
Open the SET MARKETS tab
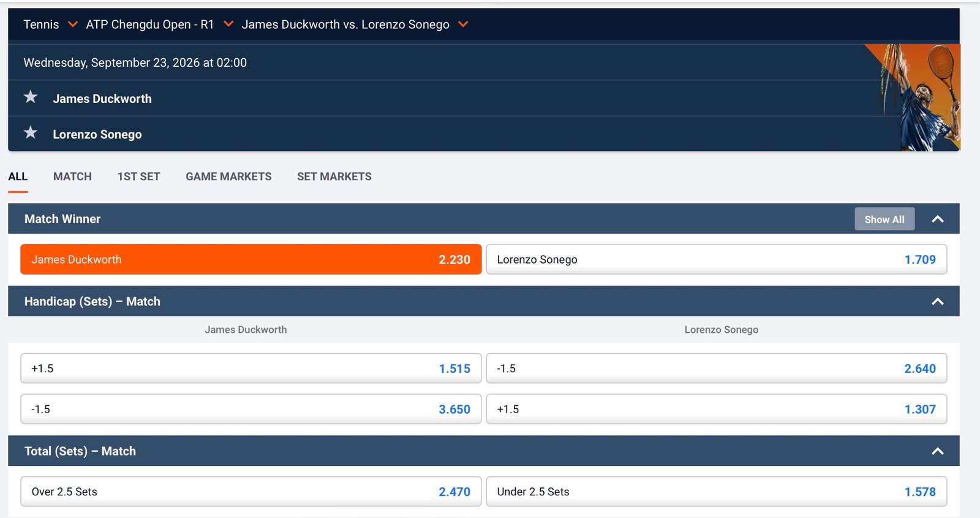coord(334,177)
